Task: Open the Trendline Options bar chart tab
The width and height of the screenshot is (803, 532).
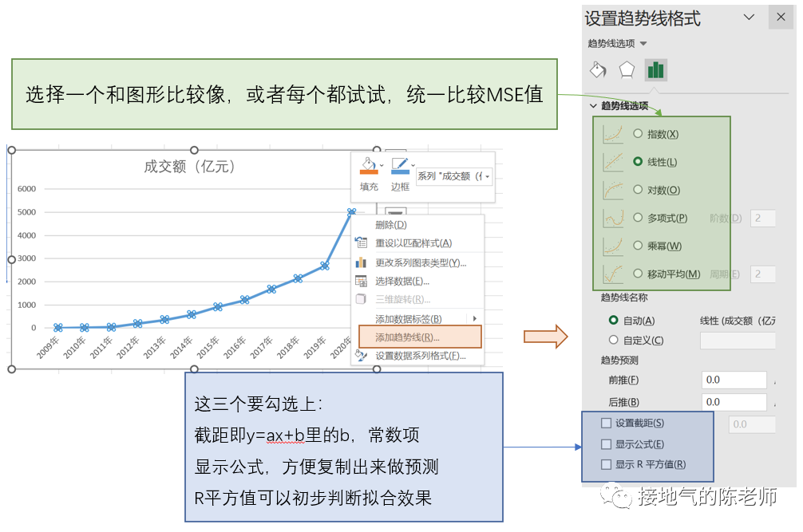Action: tap(655, 69)
